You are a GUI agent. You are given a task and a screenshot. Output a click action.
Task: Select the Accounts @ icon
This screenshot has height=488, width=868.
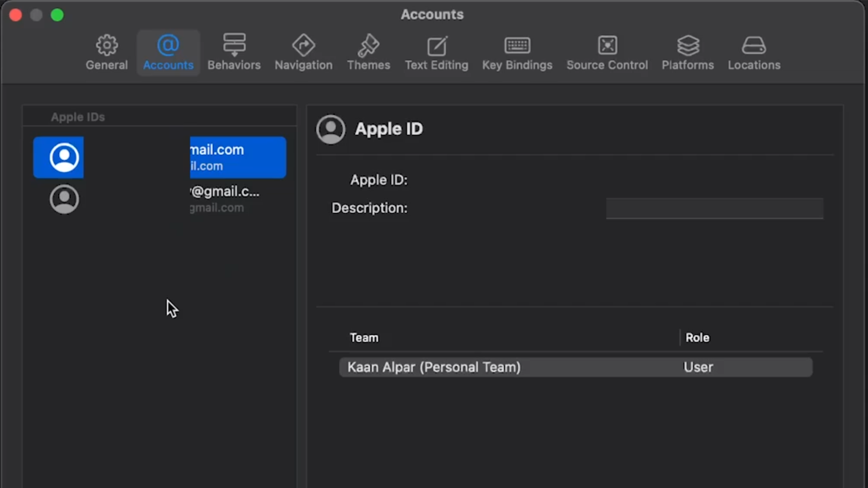click(x=168, y=45)
